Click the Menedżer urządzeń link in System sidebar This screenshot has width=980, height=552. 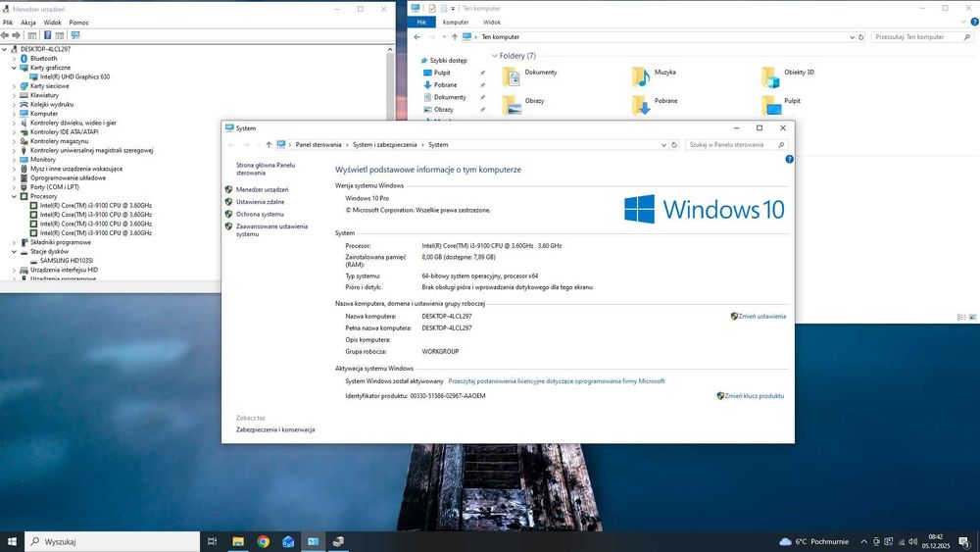coord(262,189)
